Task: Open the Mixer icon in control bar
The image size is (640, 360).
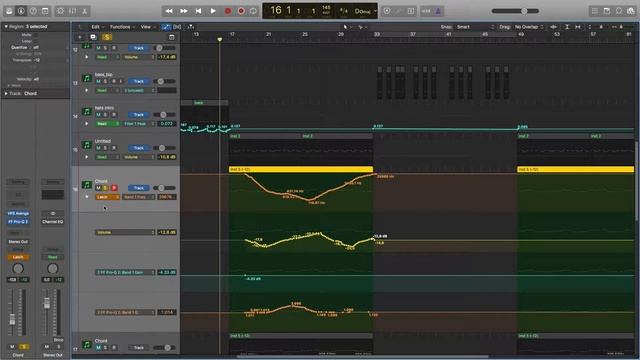Action: (73, 11)
